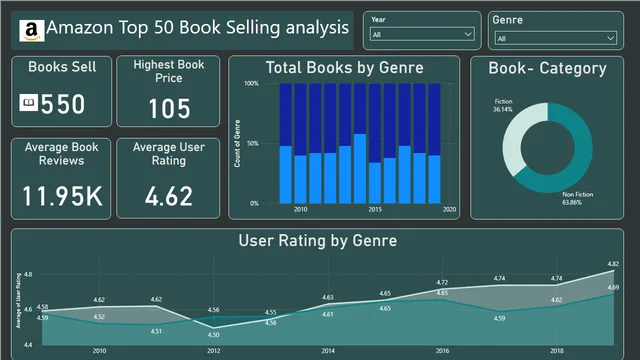This screenshot has height=360, width=640.
Task: Click the 4.61 data label below 2014 point
Action: 327,314
